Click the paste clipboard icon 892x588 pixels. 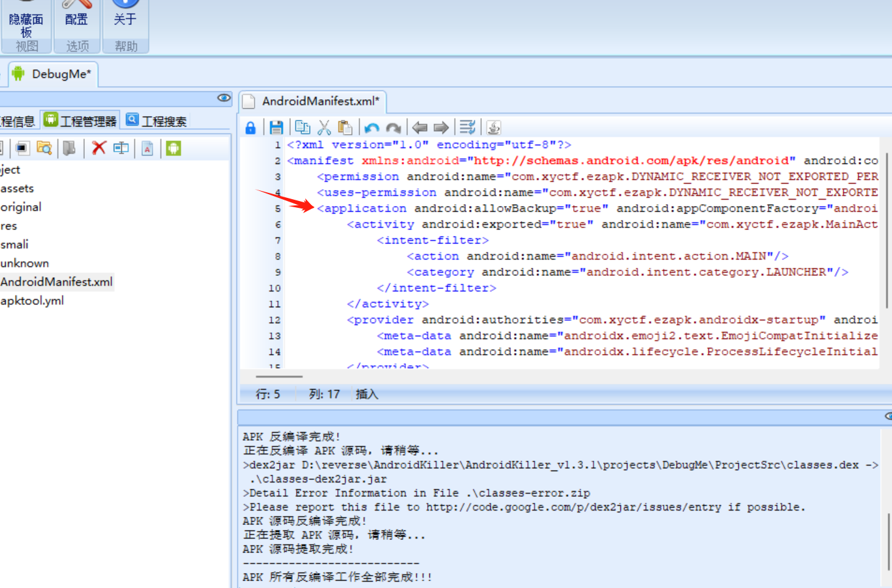coord(345,128)
